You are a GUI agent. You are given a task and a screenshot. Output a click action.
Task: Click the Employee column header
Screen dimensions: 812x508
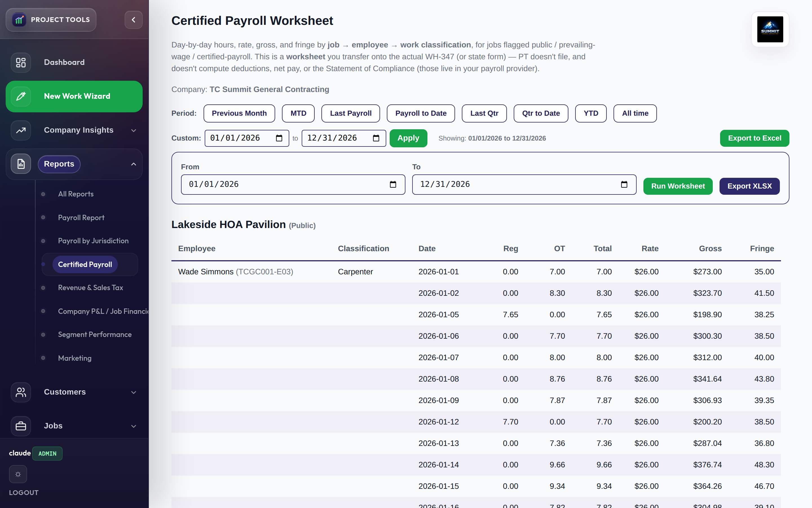(197, 249)
